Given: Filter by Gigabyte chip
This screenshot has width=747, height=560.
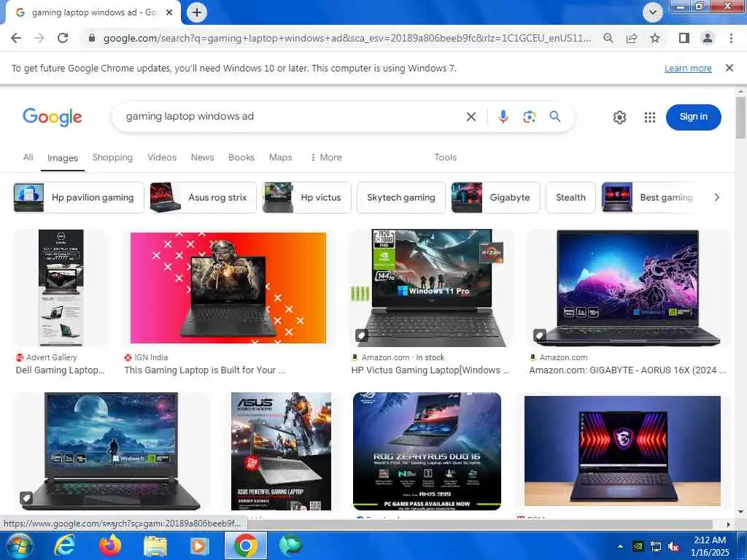Looking at the screenshot, I should coord(495,198).
